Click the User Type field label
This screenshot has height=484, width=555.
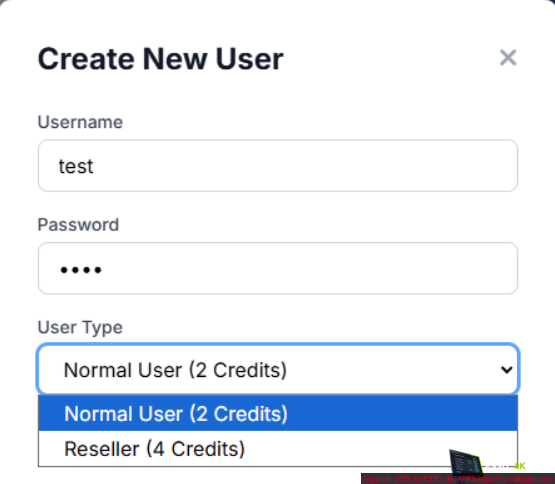coord(80,328)
